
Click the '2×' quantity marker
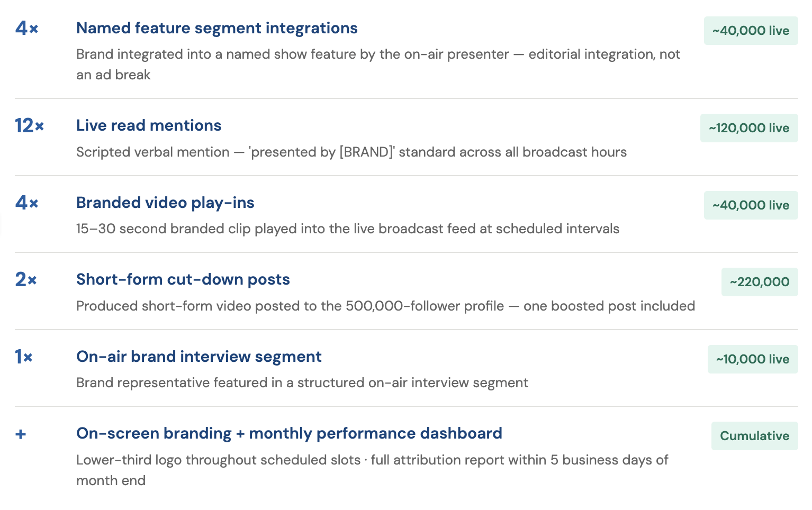(x=26, y=280)
